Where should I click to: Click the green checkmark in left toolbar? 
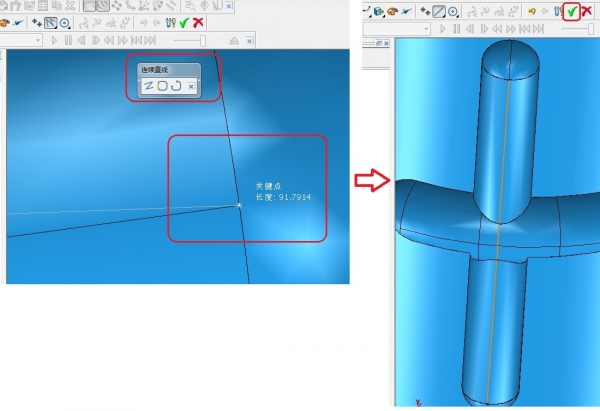point(184,22)
